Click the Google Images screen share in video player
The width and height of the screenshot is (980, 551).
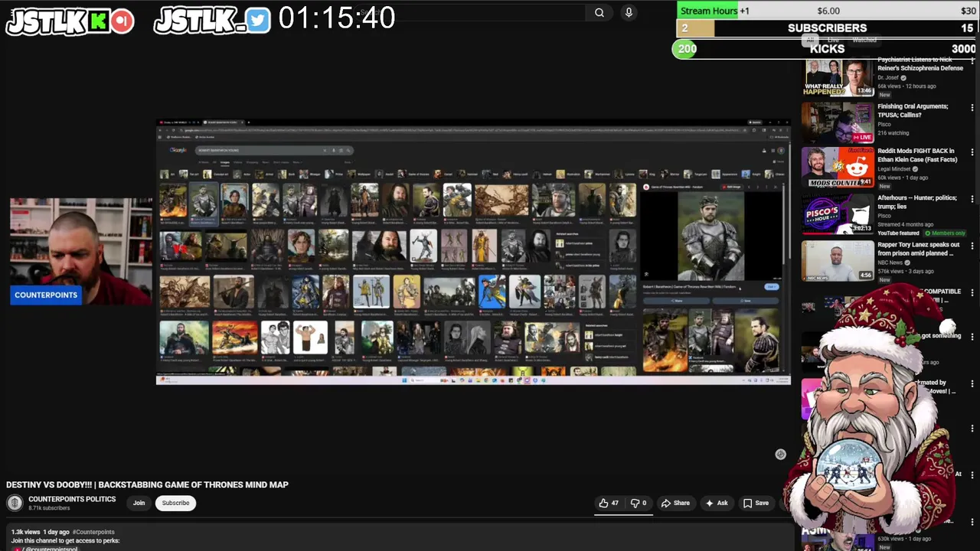473,252
